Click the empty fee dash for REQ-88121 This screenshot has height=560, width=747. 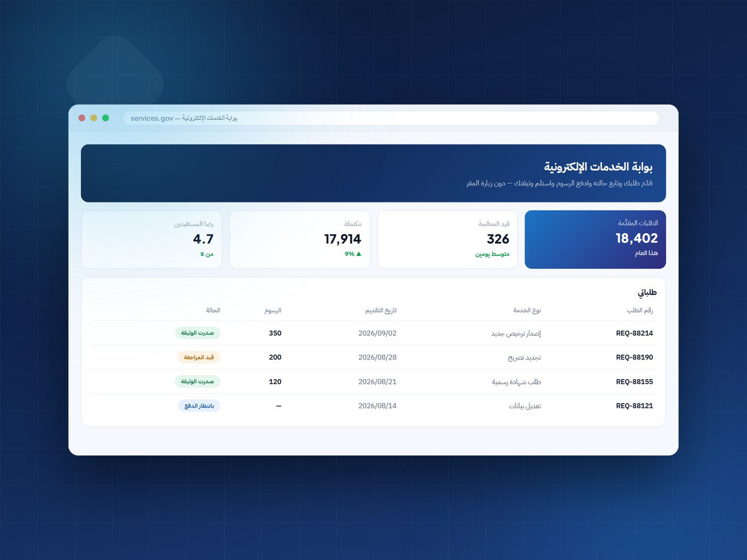(x=279, y=406)
